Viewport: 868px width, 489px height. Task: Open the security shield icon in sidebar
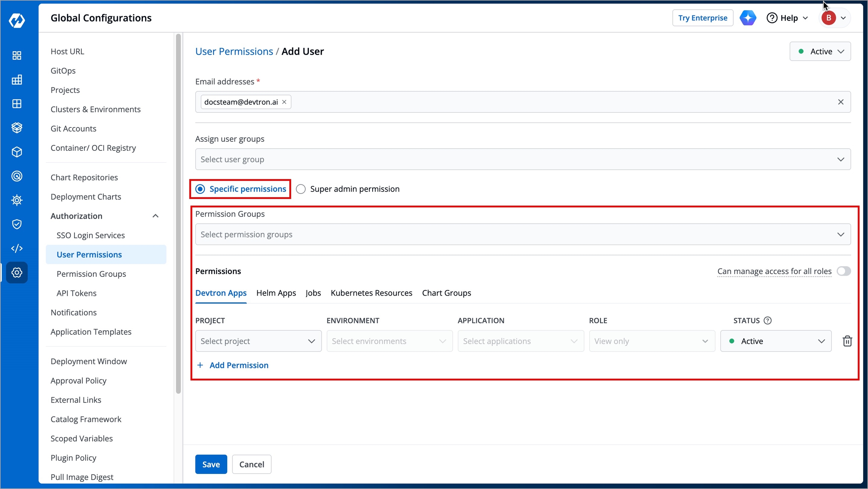coord(17,224)
